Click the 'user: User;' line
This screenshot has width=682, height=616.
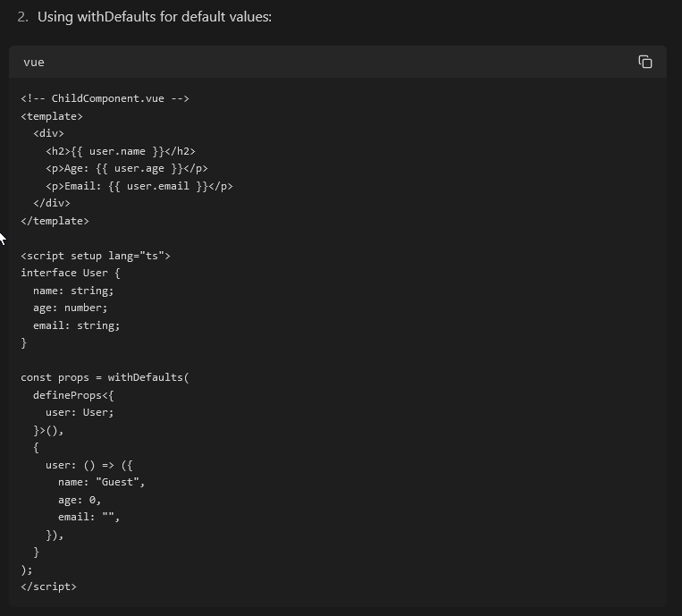[x=80, y=412]
